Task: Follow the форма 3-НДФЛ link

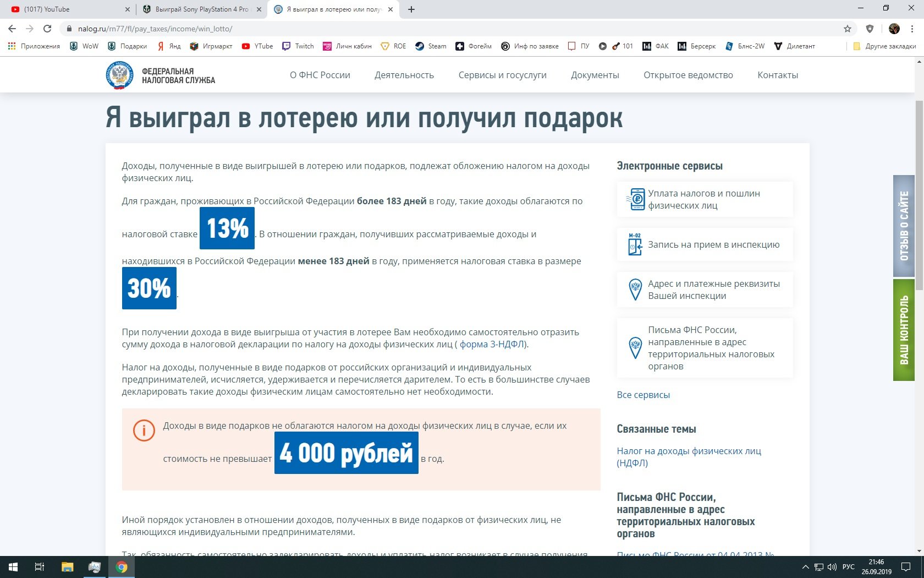Action: click(492, 344)
